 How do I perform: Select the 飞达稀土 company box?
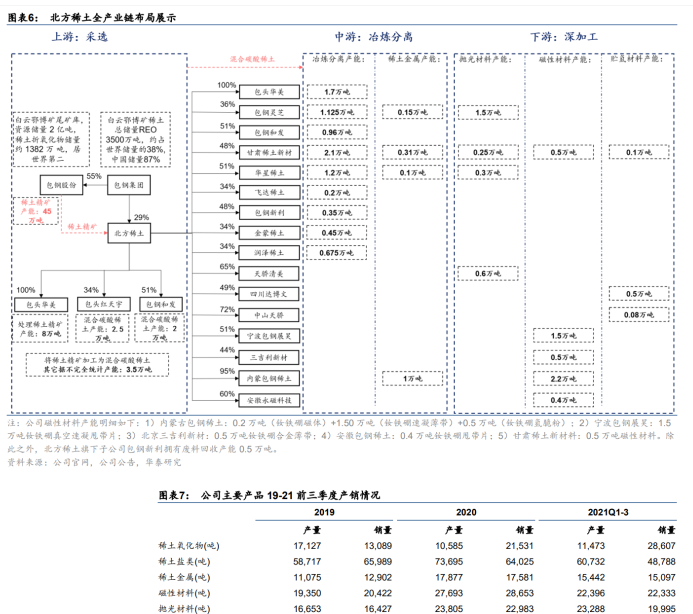pos(269,192)
